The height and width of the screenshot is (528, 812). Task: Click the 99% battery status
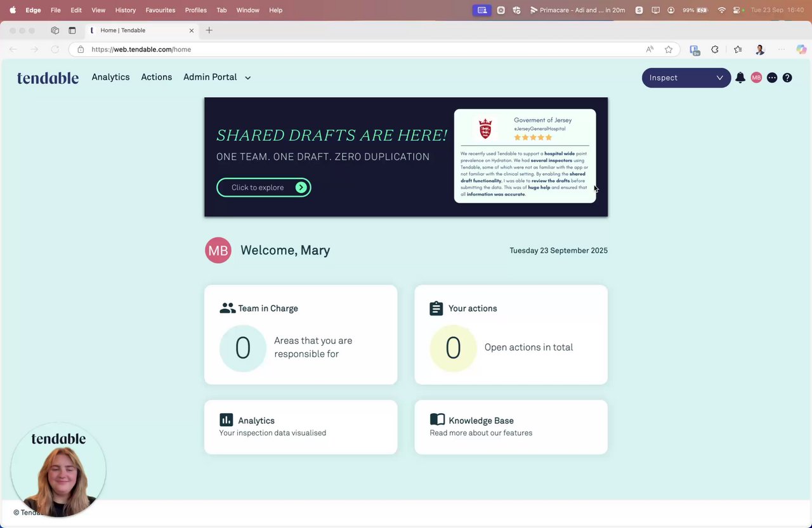[695, 10]
